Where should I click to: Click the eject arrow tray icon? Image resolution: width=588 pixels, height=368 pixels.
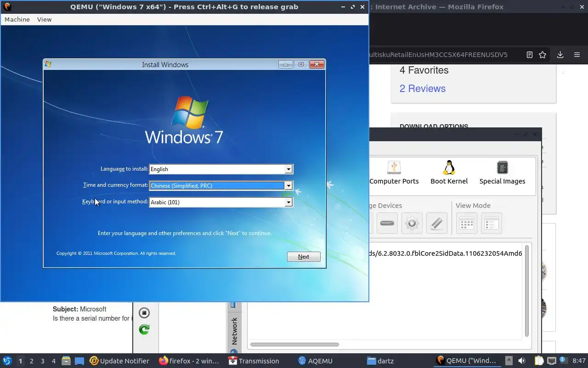[x=509, y=361]
